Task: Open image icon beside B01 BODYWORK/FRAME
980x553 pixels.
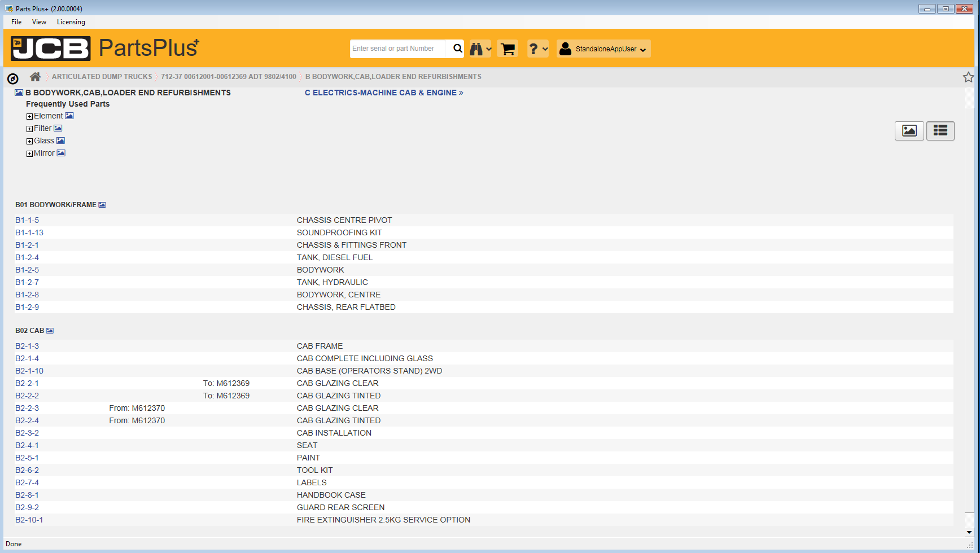Action: coord(102,205)
